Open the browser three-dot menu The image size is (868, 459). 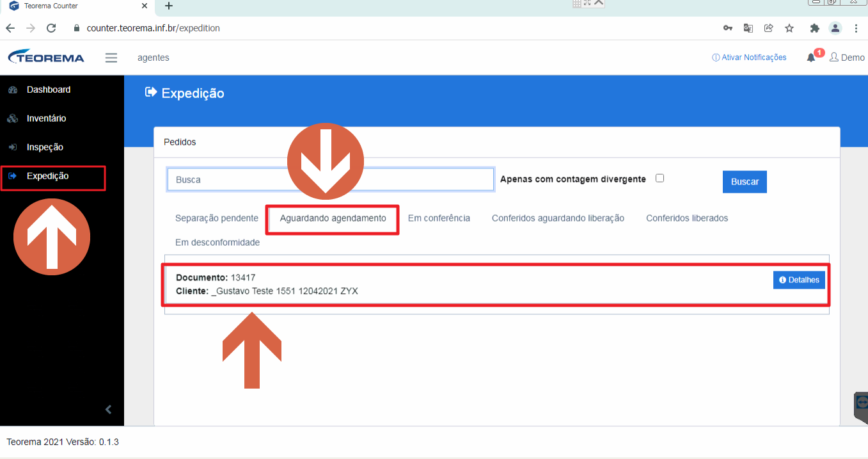click(x=856, y=28)
